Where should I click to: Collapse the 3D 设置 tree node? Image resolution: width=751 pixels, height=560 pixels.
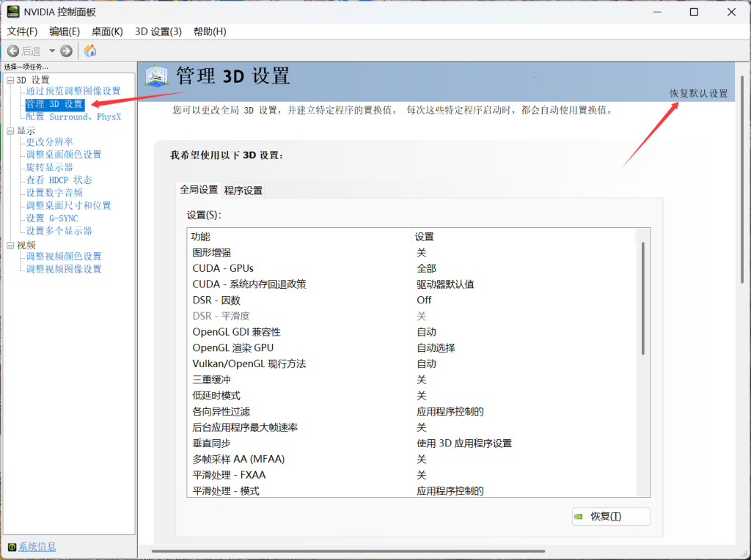[10, 81]
